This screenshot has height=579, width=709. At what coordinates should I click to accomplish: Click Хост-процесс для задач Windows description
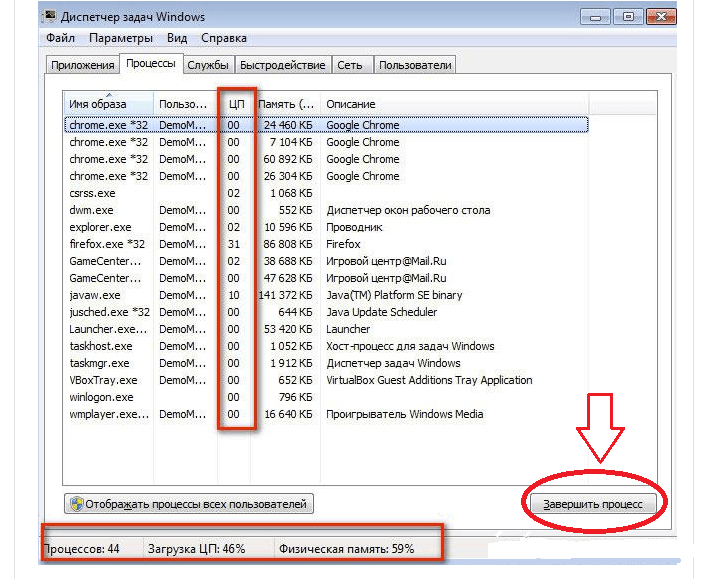(410, 346)
